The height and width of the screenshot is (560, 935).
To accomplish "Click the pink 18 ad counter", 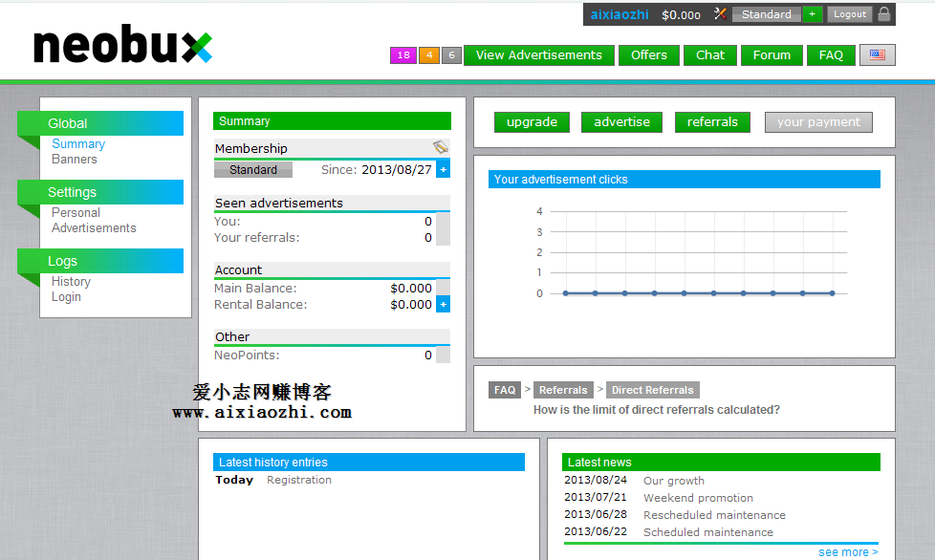I will (403, 55).
